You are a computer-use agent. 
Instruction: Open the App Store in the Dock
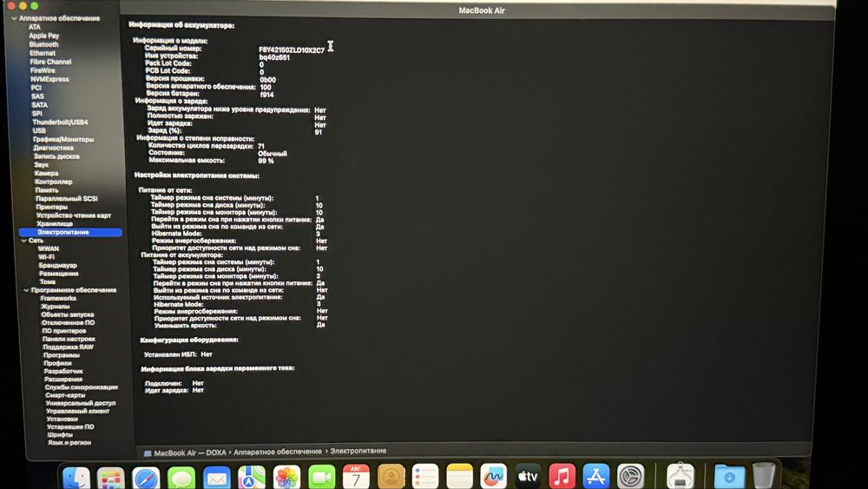tap(596, 476)
